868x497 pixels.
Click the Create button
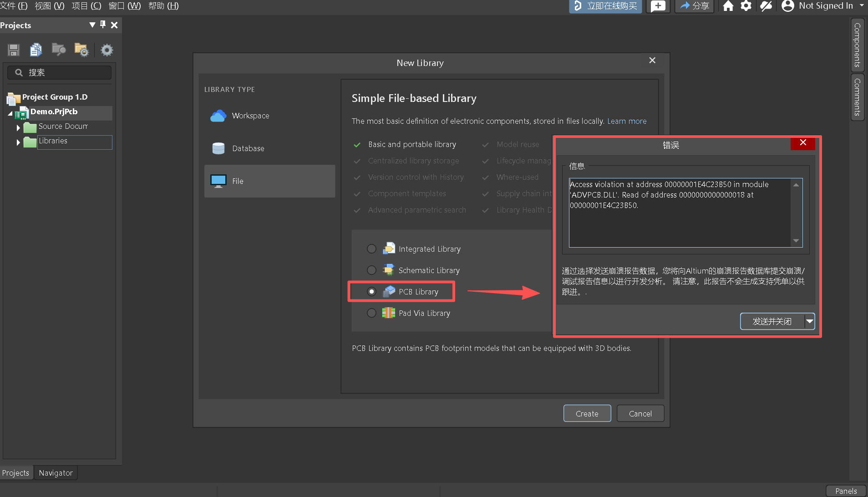[587, 414]
